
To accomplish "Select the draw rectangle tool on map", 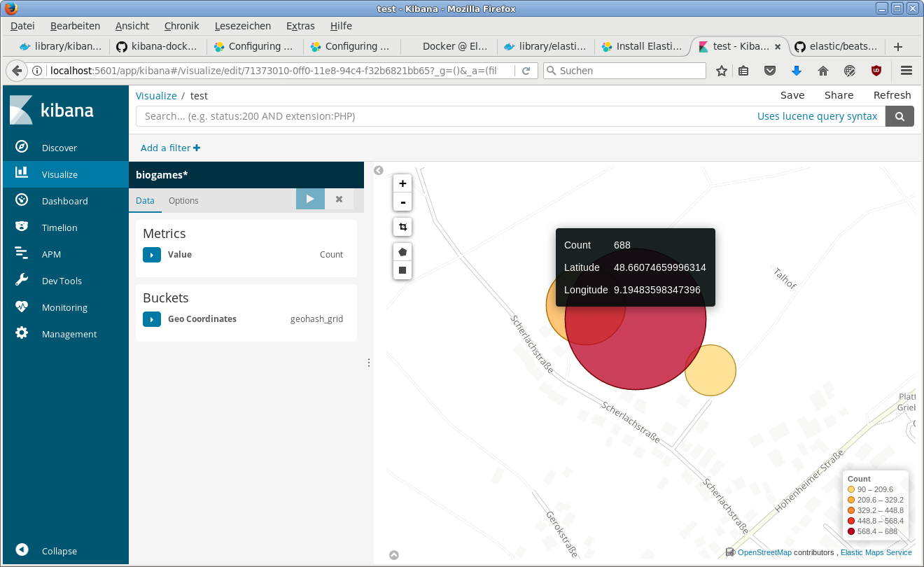I will pos(402,270).
